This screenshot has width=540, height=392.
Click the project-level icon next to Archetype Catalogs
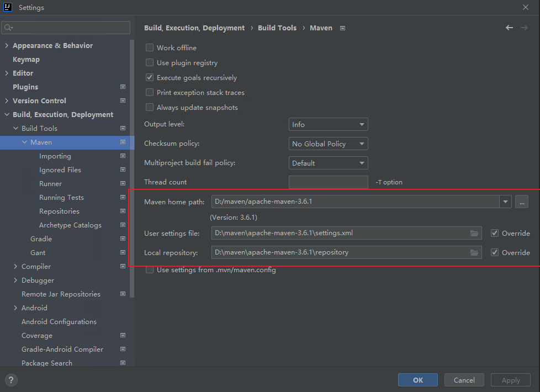(123, 225)
